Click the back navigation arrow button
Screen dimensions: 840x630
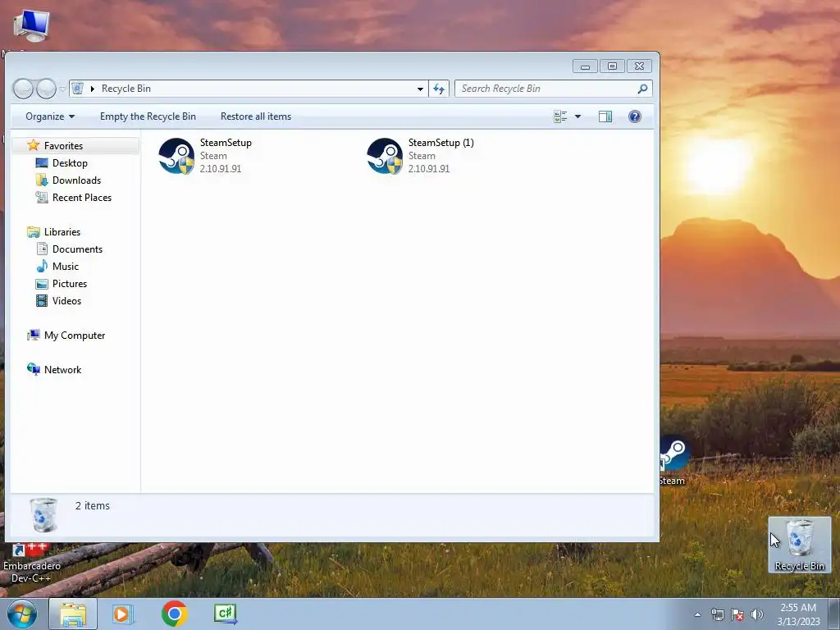23,89
